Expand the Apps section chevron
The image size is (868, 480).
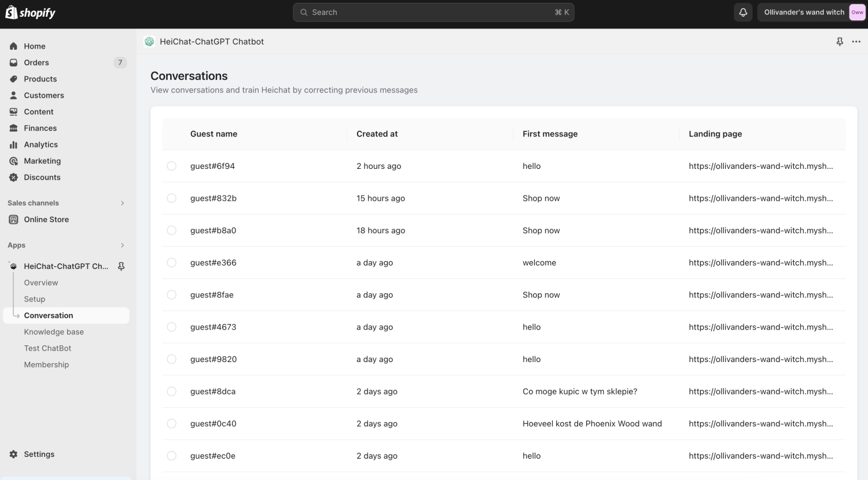tap(122, 245)
